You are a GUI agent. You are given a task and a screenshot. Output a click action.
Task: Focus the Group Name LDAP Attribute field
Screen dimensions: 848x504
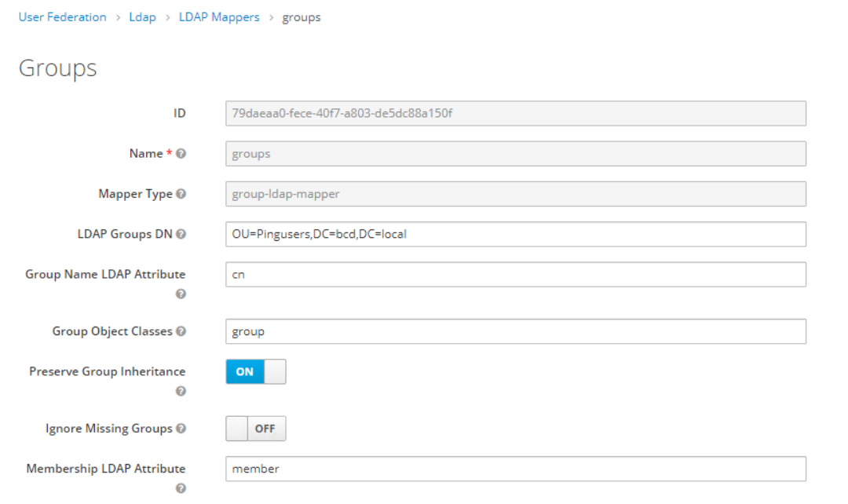pos(515,275)
